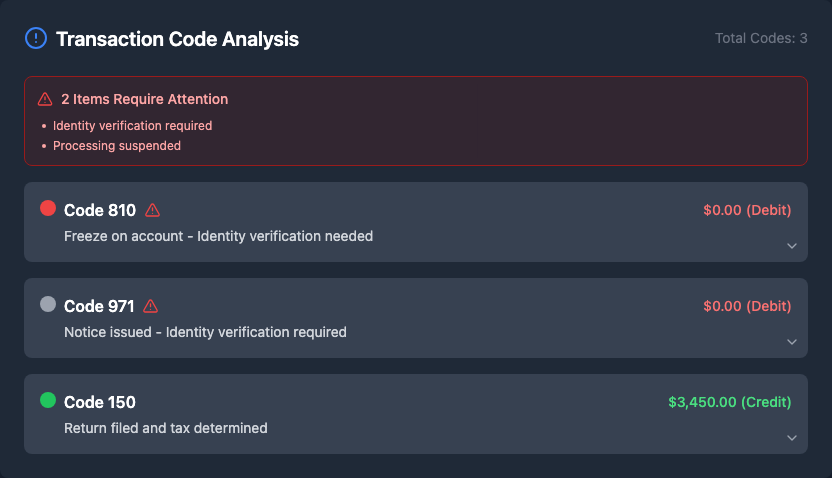Click the green status dot for Code 150
Viewport: 832px width, 478px height.
48,400
